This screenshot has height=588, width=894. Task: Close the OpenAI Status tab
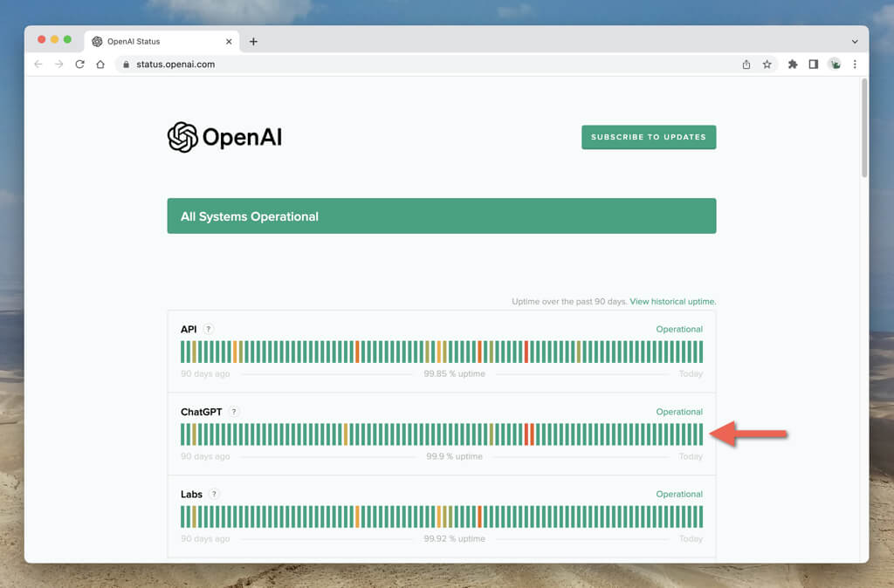[230, 41]
